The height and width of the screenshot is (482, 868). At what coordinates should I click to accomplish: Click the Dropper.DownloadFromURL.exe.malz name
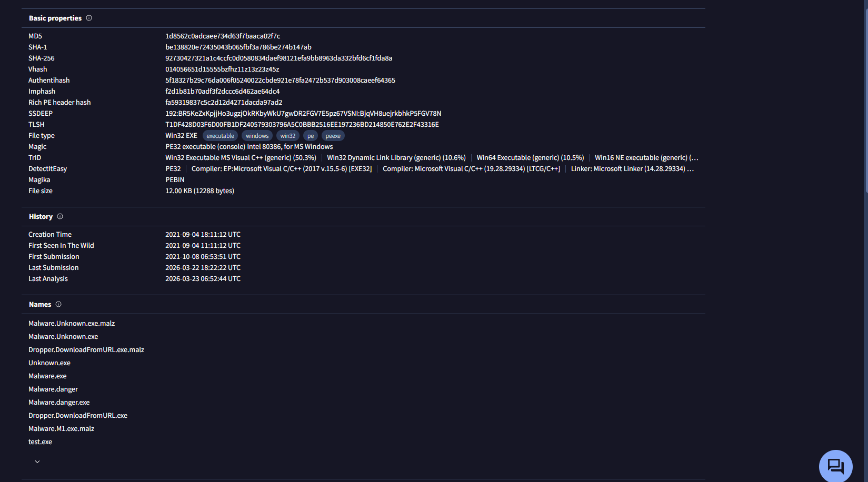coord(86,350)
